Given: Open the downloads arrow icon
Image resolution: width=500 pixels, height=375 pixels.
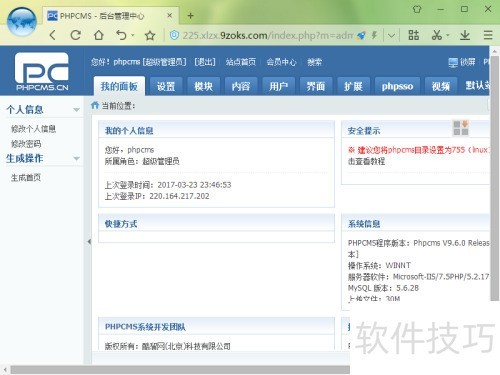Looking at the screenshot, I should point(465,35).
